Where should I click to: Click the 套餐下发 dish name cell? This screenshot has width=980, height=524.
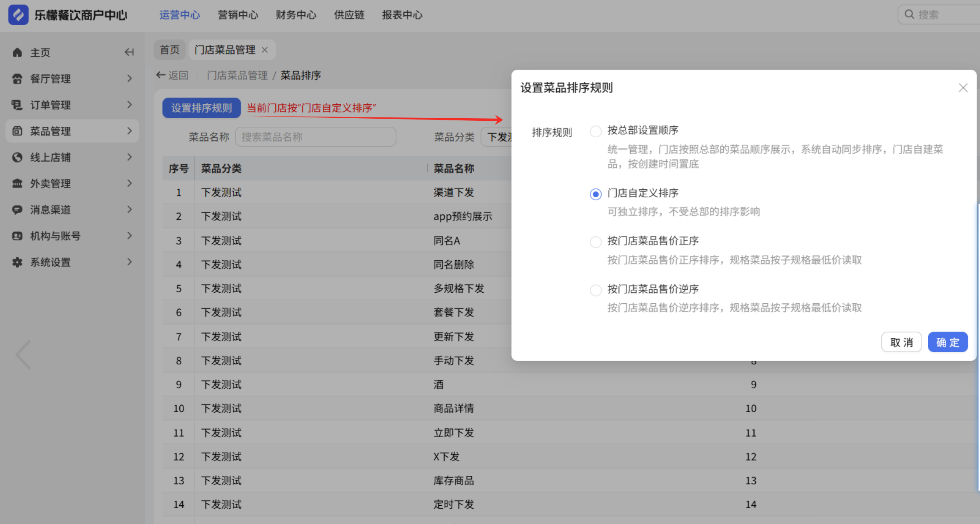click(453, 312)
